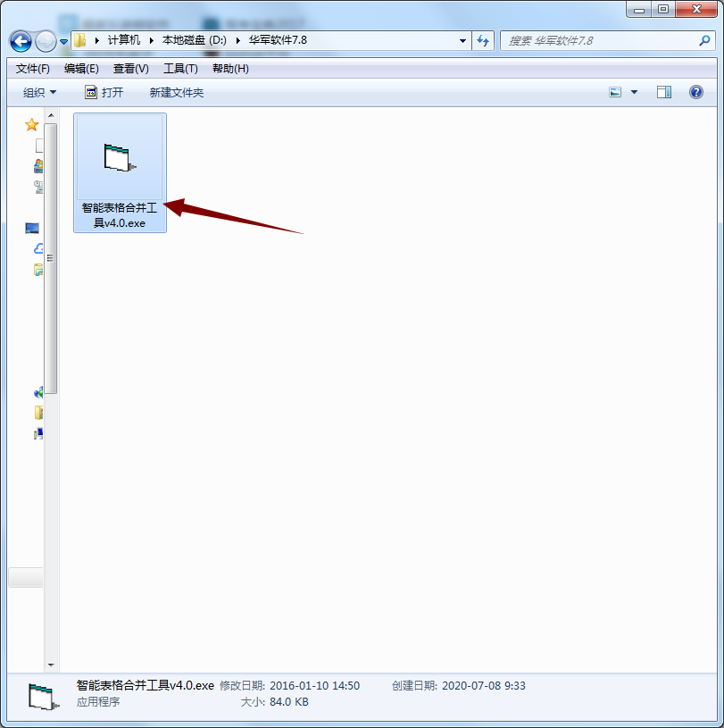Click the file icon in the details pane
This screenshot has height=728, width=724.
point(44,696)
